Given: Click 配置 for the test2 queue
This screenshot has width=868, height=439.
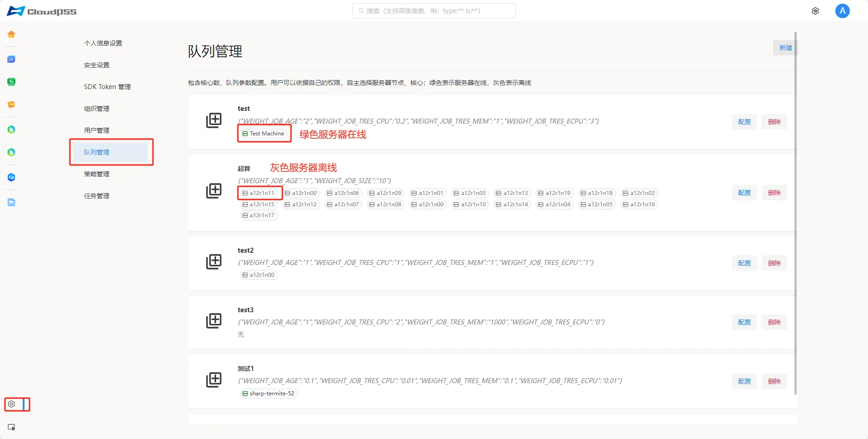Looking at the screenshot, I should [x=745, y=263].
